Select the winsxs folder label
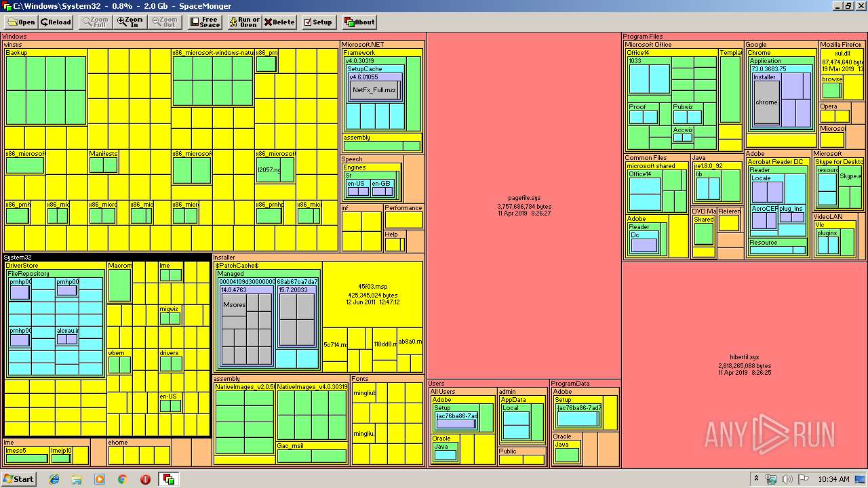 pyautogui.click(x=14, y=45)
